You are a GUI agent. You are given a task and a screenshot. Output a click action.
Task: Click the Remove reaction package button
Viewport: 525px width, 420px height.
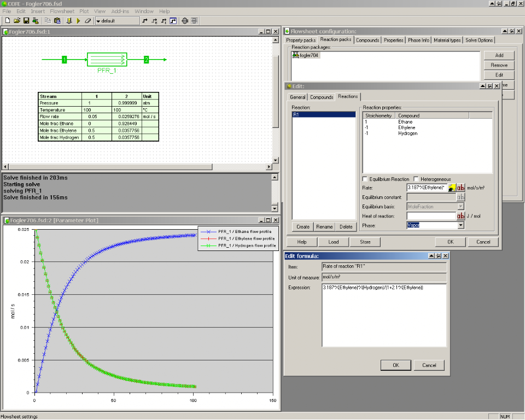499,65
